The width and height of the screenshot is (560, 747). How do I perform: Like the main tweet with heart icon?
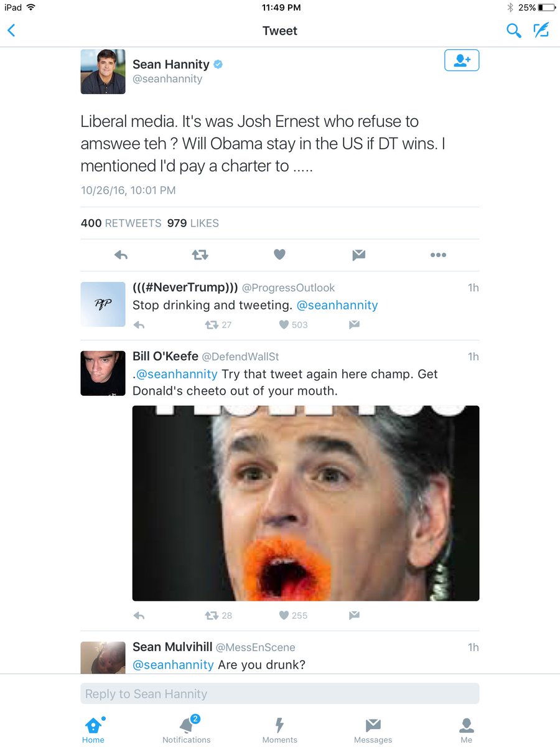279,255
